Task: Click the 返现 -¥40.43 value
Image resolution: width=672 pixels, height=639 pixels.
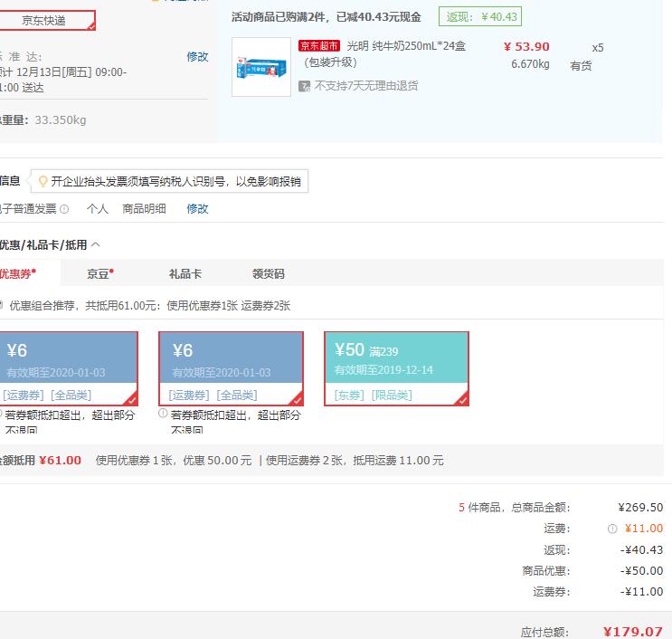Action: pos(641,549)
